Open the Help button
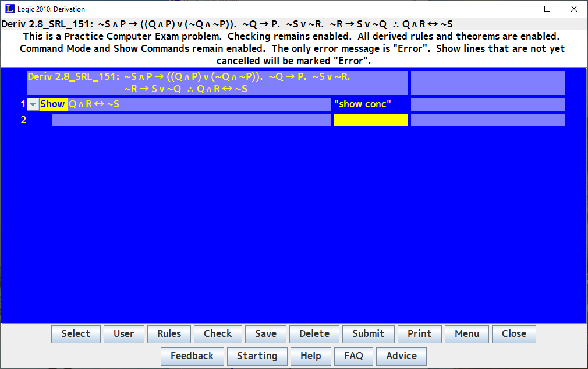Image resolution: width=588 pixels, height=369 pixels. [x=311, y=356]
